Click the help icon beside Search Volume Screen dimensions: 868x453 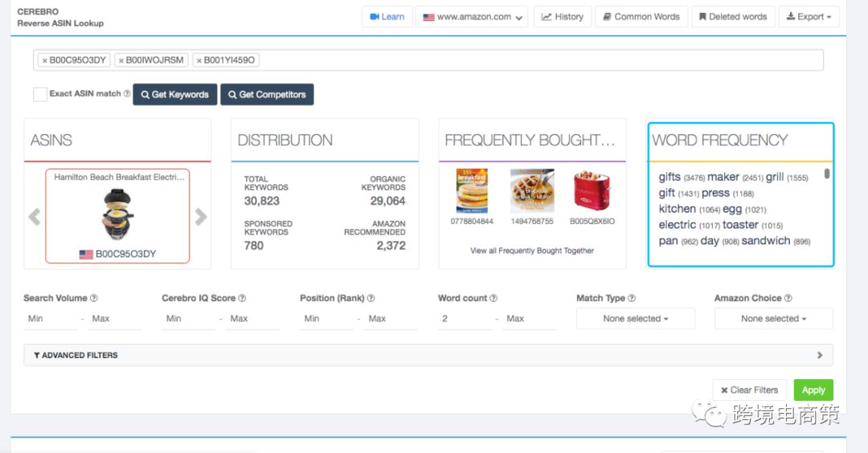coord(94,298)
